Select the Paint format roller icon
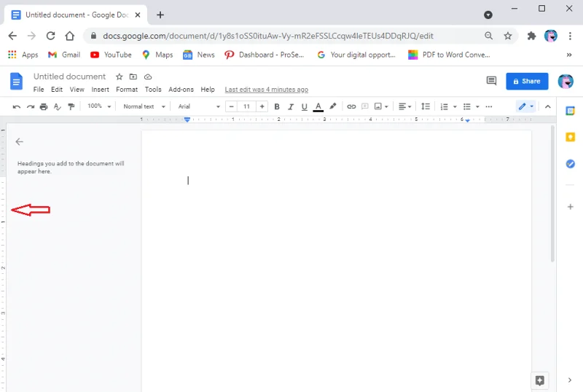Viewport: 583px width, 392px height. (x=71, y=106)
